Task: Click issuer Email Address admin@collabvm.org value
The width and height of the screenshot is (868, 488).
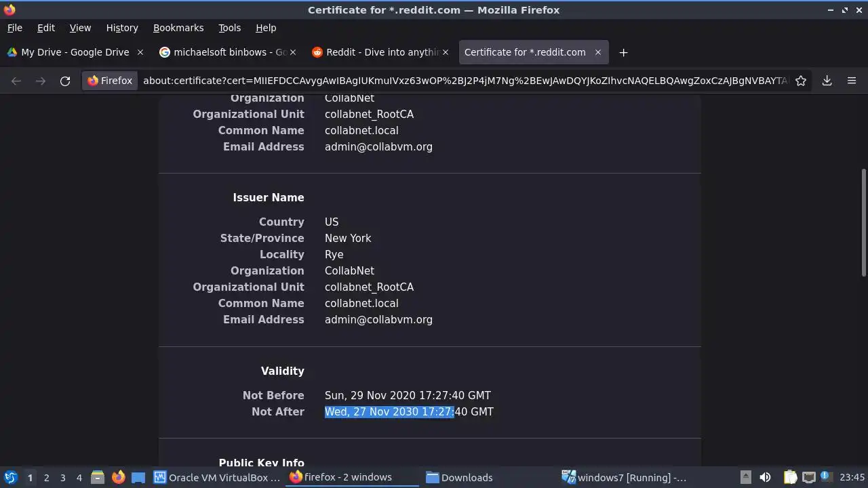Action: 378,319
